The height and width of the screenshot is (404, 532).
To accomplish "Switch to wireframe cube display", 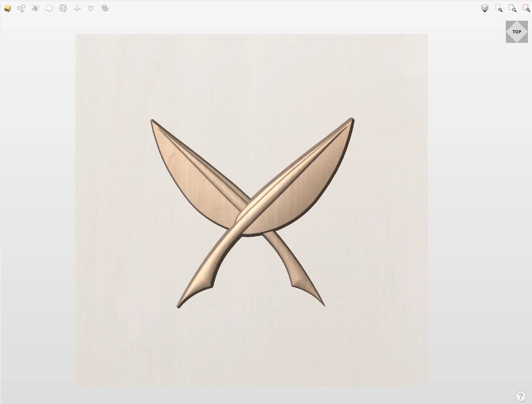I will (63, 8).
